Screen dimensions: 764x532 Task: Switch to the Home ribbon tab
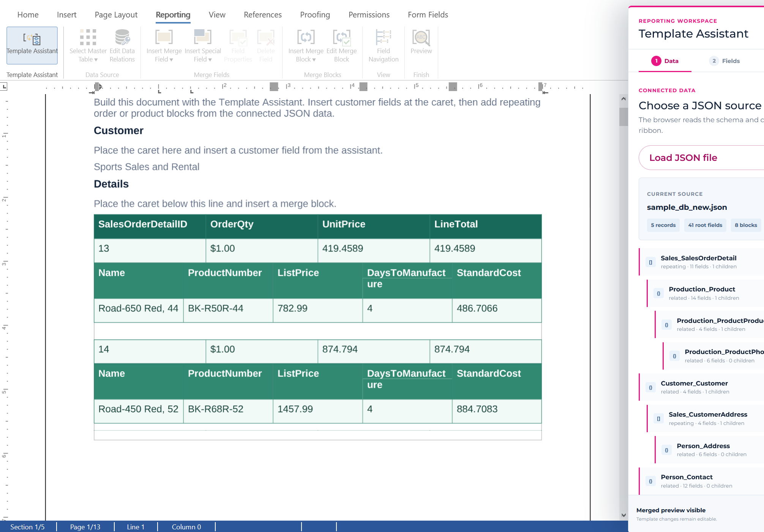[28, 15]
